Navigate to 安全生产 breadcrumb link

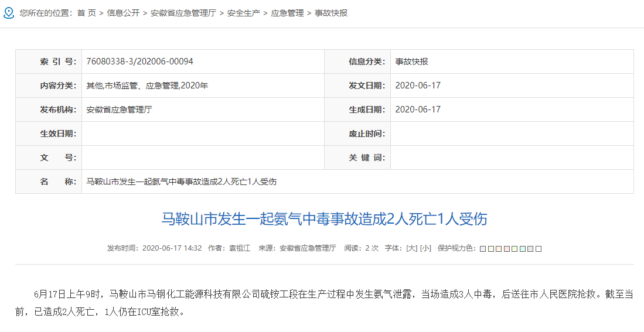(244, 13)
